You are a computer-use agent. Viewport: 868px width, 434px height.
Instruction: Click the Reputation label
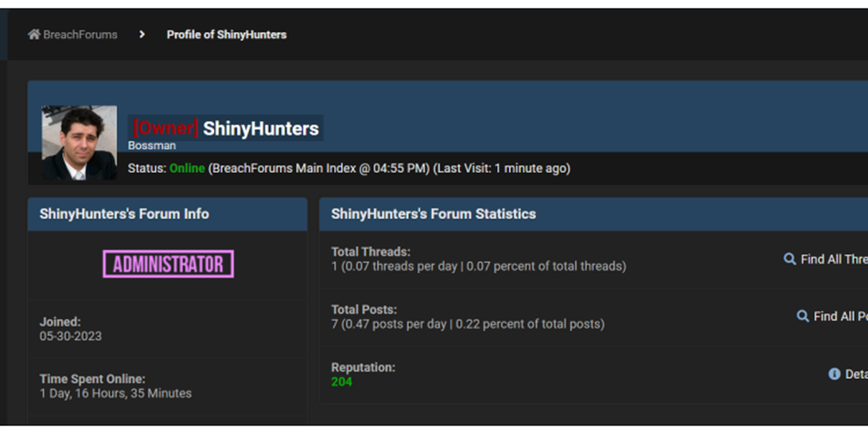point(363,367)
